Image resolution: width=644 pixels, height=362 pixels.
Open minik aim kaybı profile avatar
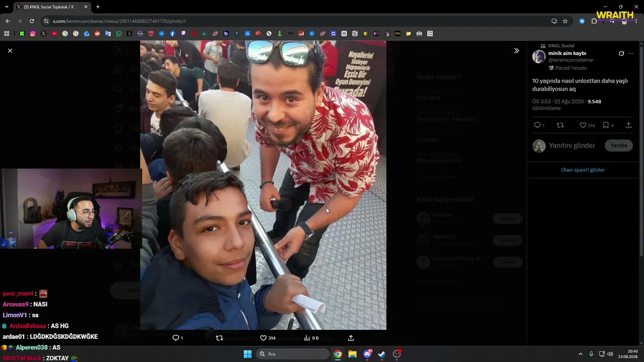[539, 56]
